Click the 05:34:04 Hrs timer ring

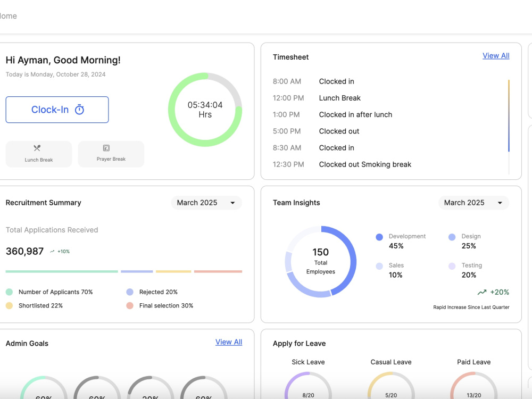[x=205, y=110]
